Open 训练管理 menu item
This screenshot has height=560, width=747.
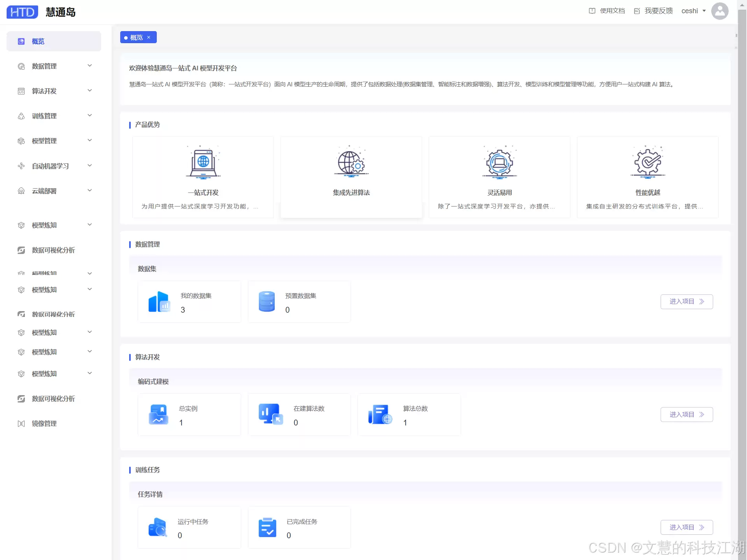click(54, 116)
